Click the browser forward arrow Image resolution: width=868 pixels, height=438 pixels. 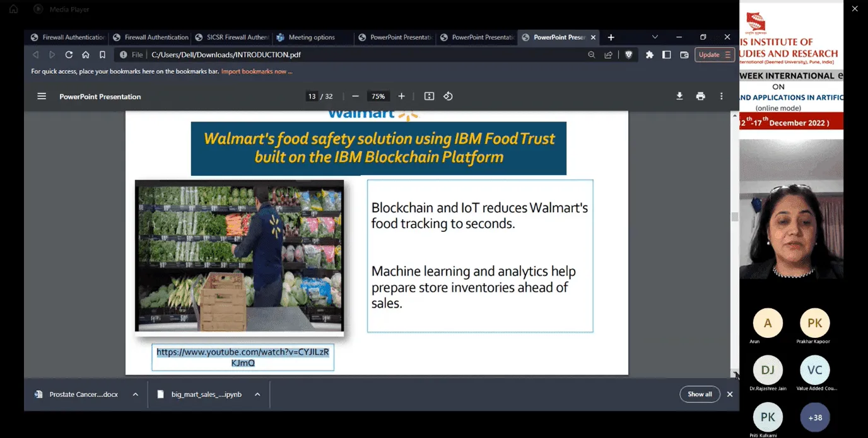coord(52,55)
